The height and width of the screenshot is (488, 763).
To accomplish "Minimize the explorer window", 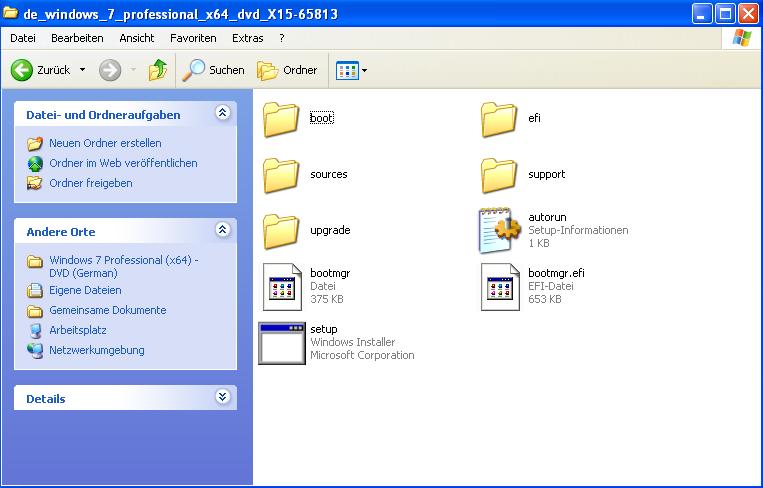I will click(702, 14).
